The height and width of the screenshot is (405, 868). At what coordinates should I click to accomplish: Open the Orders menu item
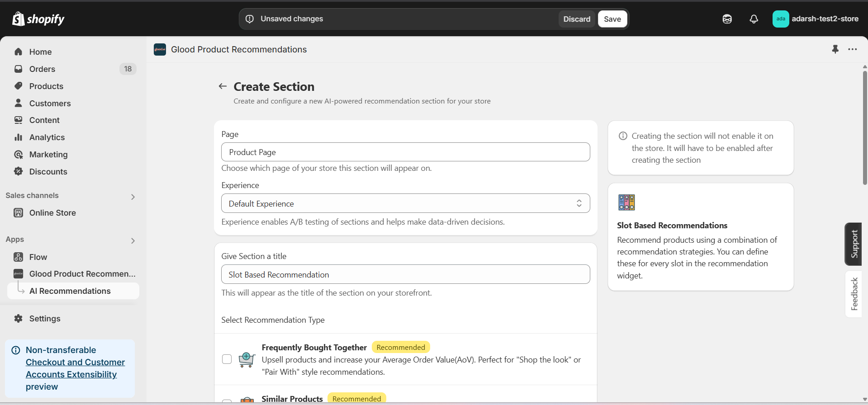(x=42, y=69)
